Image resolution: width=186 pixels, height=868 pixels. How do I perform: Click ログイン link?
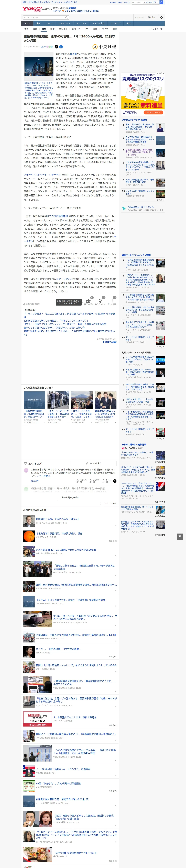click(x=57, y=11)
